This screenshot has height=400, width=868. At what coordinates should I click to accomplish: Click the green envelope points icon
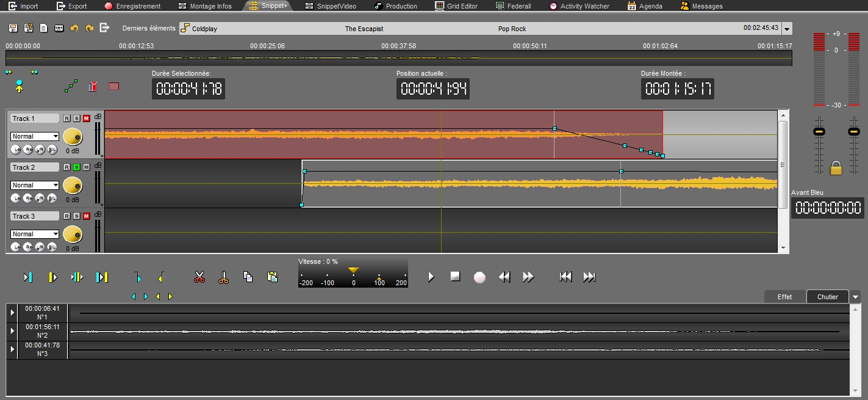click(71, 86)
